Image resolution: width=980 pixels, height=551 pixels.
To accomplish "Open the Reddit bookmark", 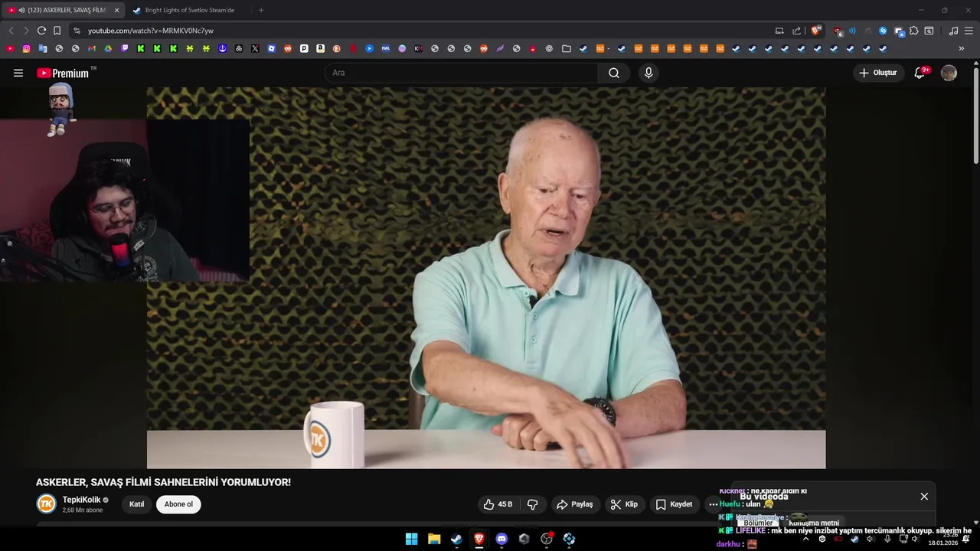I will 288,48.
